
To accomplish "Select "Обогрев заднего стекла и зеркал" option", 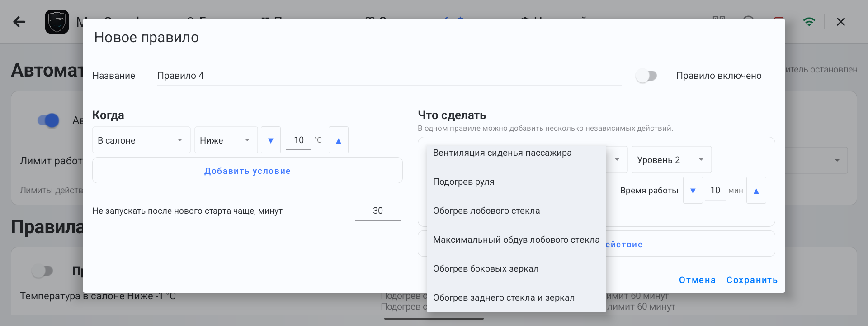I will point(516,297).
